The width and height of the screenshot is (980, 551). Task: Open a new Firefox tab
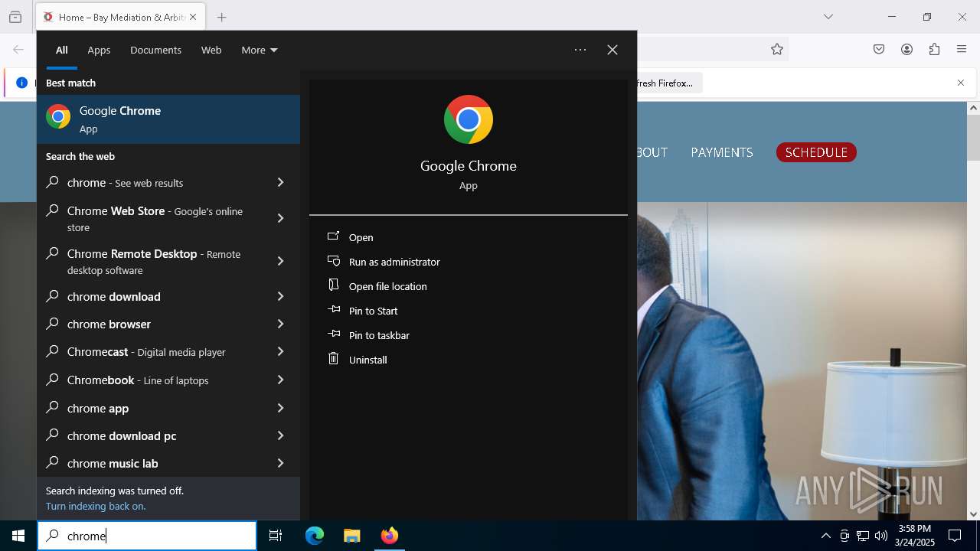tap(221, 17)
